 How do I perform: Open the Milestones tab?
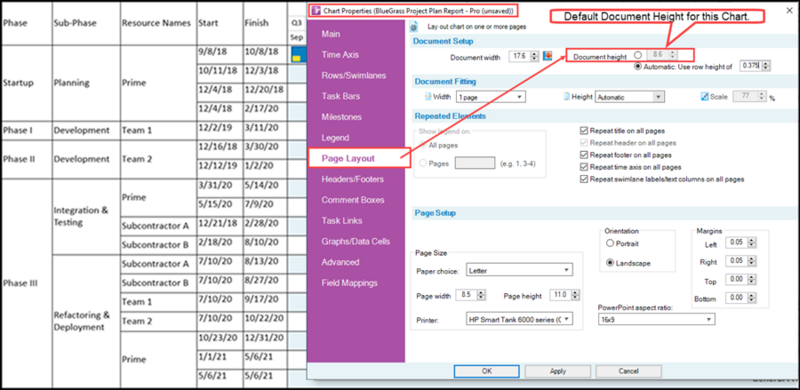pos(341,117)
